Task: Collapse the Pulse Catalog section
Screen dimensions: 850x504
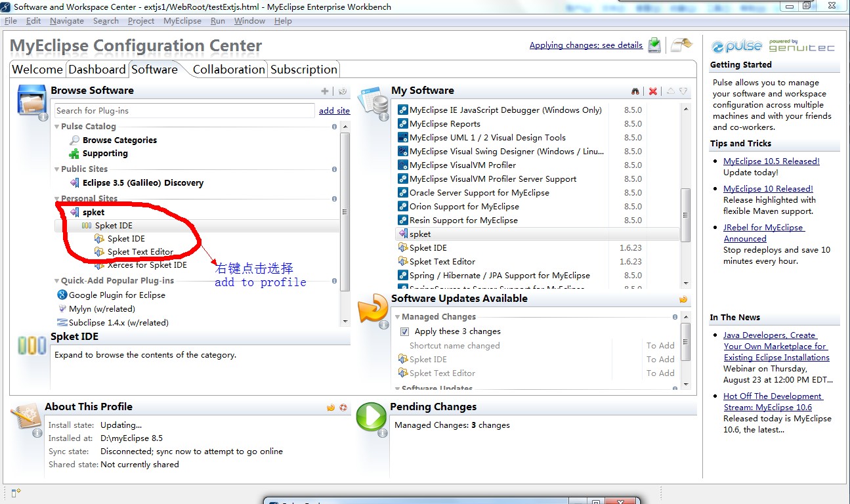Action: tap(57, 127)
